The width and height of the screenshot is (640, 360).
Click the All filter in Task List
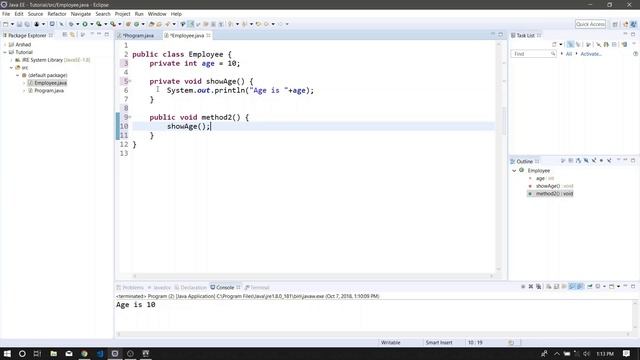point(569,54)
